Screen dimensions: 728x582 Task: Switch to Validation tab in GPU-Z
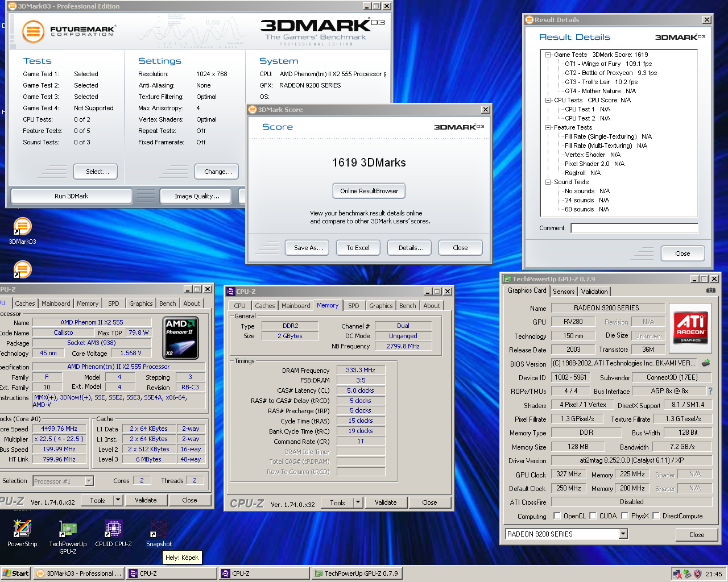tap(594, 291)
